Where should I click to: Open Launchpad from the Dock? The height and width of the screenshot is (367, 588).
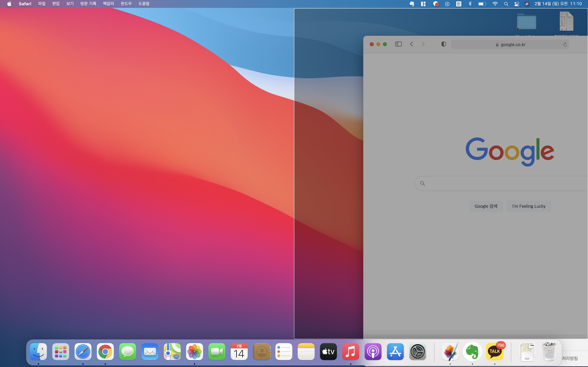pos(61,351)
